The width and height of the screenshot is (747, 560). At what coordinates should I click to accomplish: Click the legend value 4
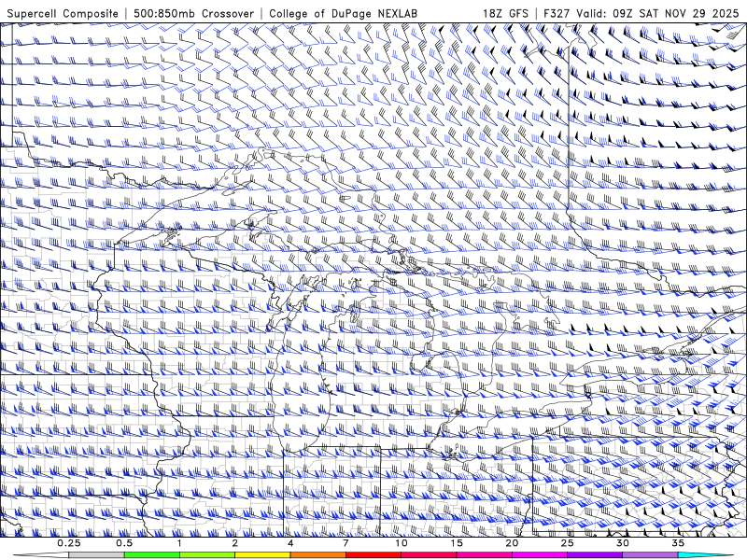point(290,543)
